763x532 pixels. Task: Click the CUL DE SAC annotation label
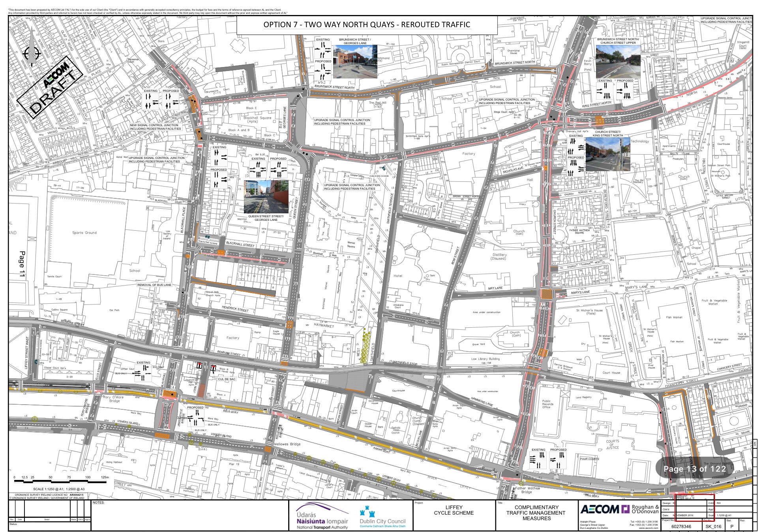(x=227, y=379)
